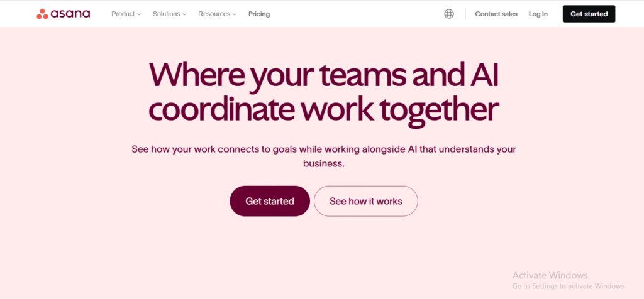Click the Asana three-dot logo icon

tap(42, 14)
